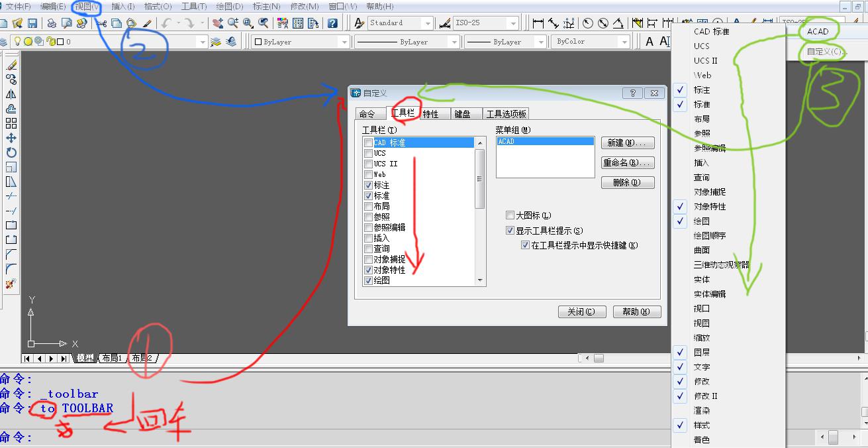Image resolution: width=868 pixels, height=448 pixels.
Task: Uncheck the 显示工具栏提示 checkbox
Action: [510, 231]
